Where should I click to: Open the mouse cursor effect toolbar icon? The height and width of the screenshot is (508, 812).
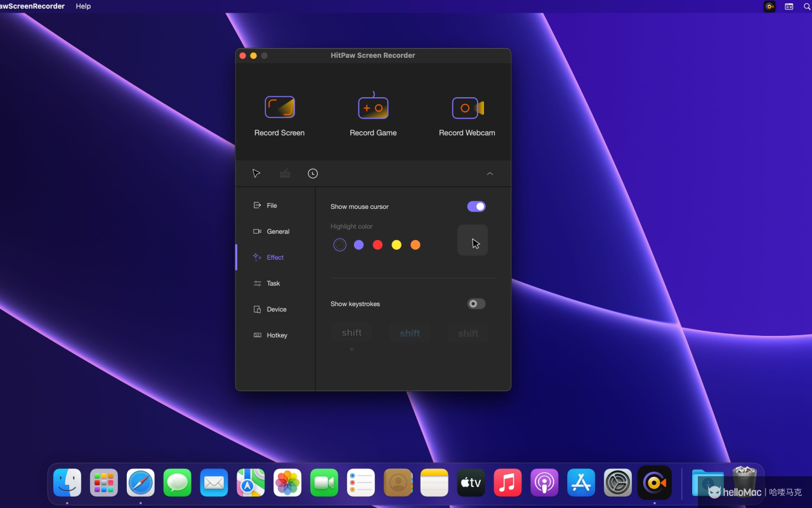tap(256, 173)
